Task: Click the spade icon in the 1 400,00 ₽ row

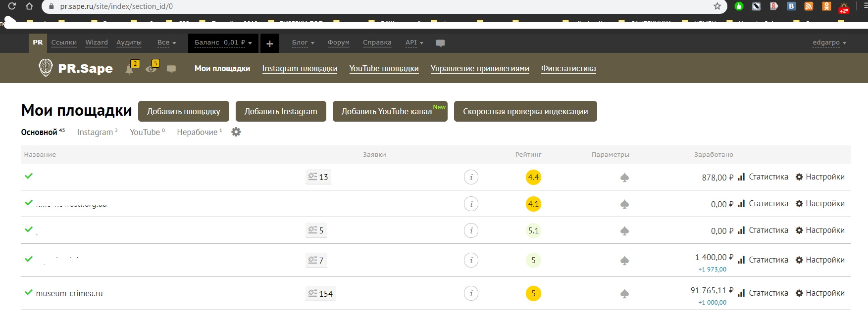Action: click(625, 261)
